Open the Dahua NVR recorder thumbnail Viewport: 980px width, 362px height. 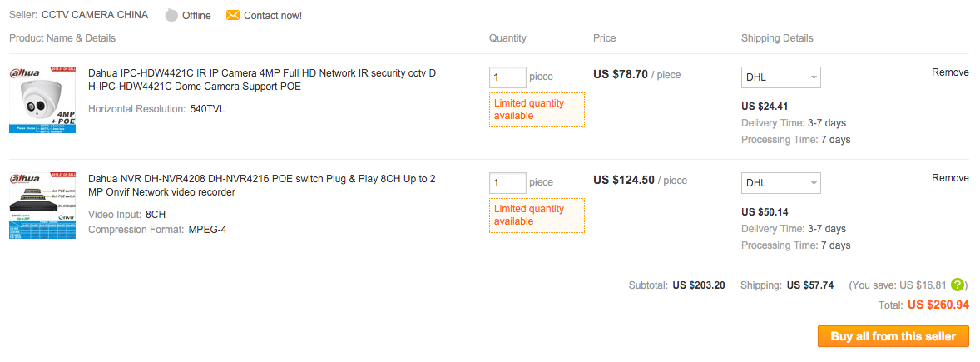pyautogui.click(x=42, y=206)
